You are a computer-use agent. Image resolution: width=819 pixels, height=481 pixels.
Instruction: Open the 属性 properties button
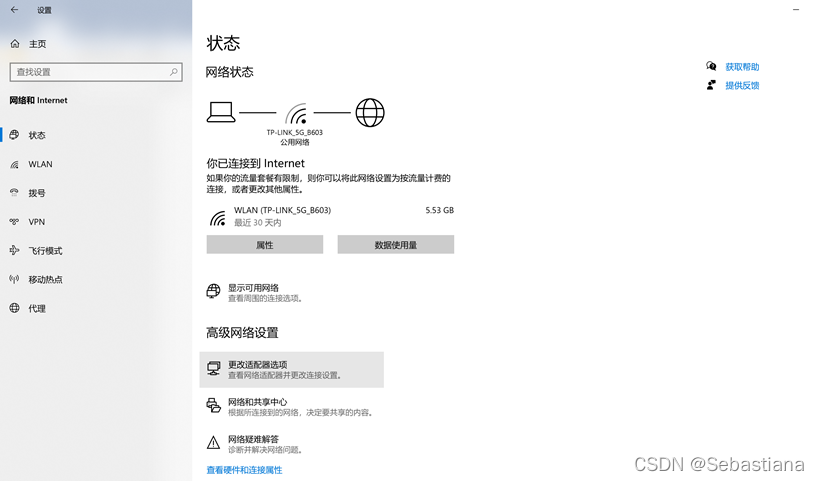265,244
